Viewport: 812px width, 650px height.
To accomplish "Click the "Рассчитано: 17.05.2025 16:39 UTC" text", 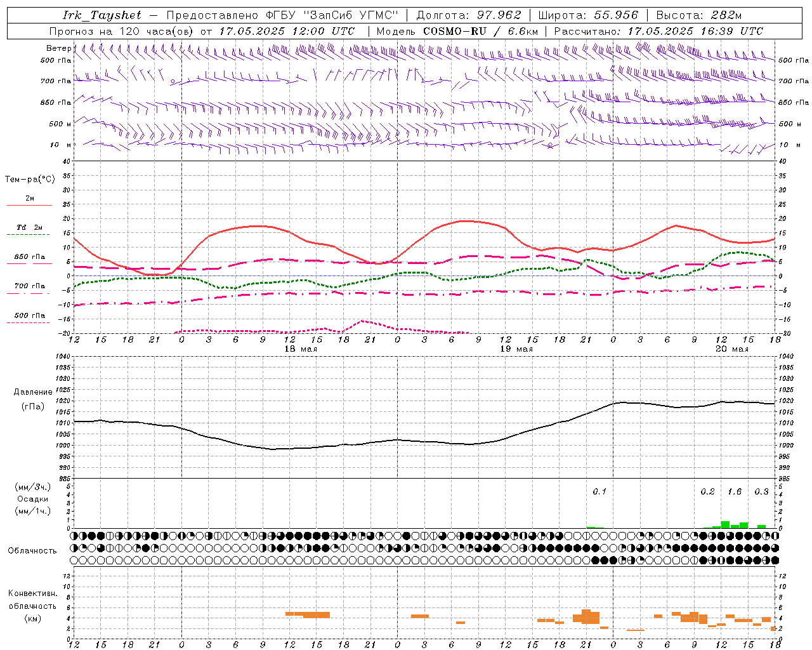I will pyautogui.click(x=658, y=31).
